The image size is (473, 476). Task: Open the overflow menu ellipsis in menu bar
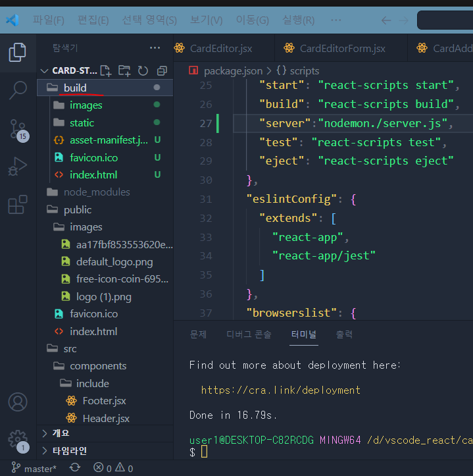pyautogui.click(x=336, y=20)
